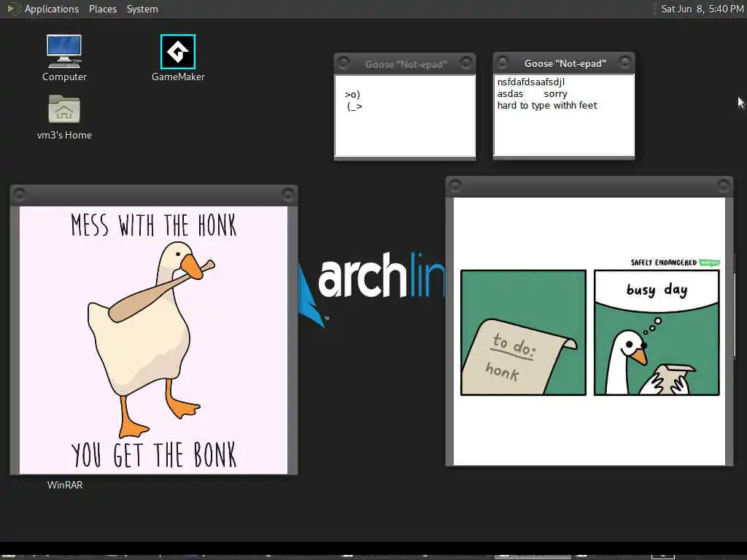Click the 'SAFELY ENDANGERED' comic credit
Screen dimensions: 747x560
[x=664, y=262]
